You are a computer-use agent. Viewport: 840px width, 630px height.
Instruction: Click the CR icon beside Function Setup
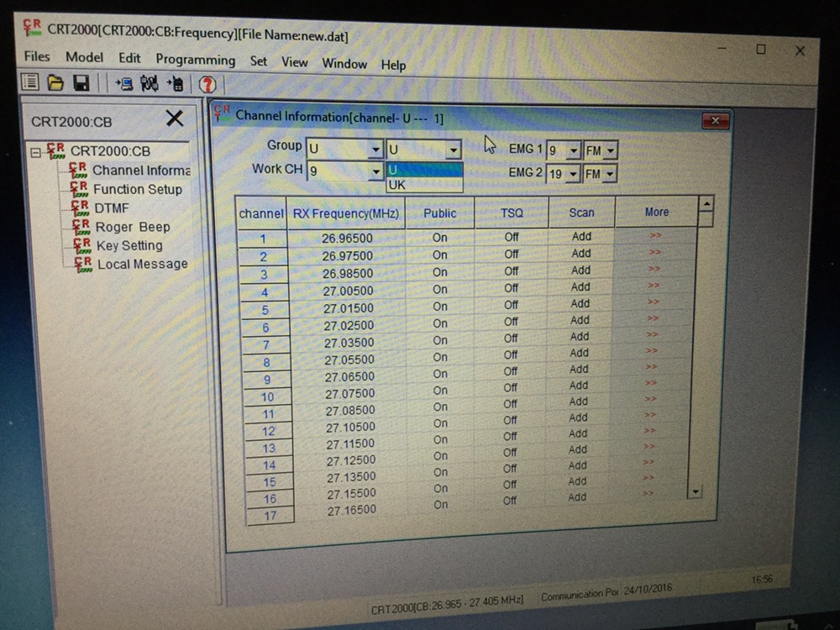(79, 188)
